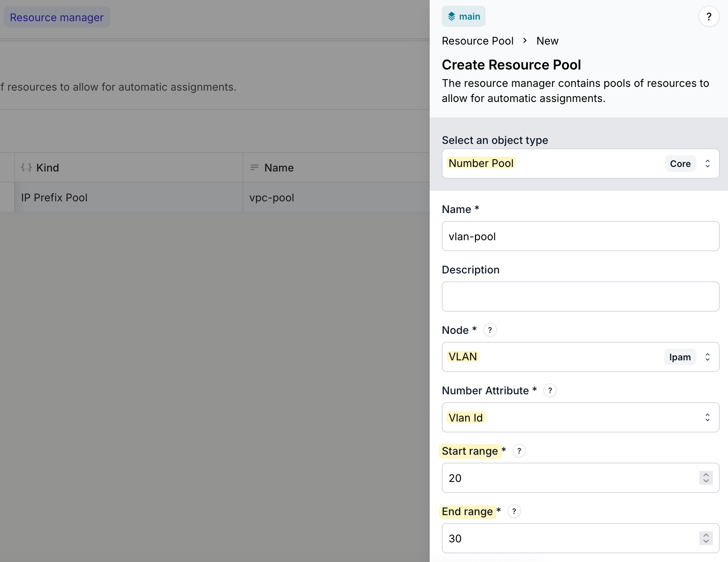
Task: Click the Resource Pool breadcrumb link
Action: coord(478,41)
